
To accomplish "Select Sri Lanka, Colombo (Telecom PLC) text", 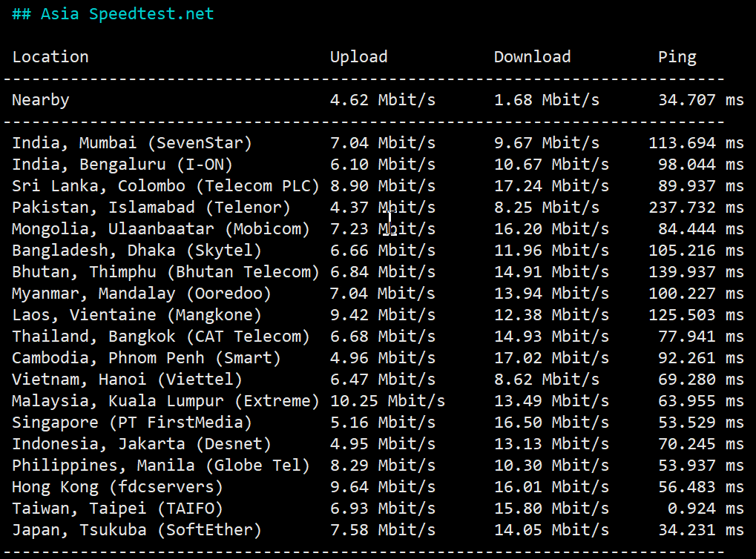I will point(165,186).
